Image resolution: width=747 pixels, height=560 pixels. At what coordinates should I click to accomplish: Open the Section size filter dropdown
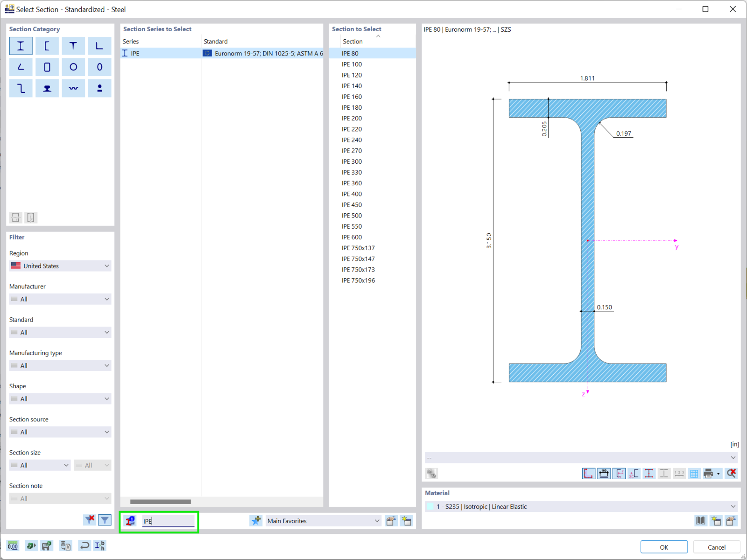tap(40, 465)
